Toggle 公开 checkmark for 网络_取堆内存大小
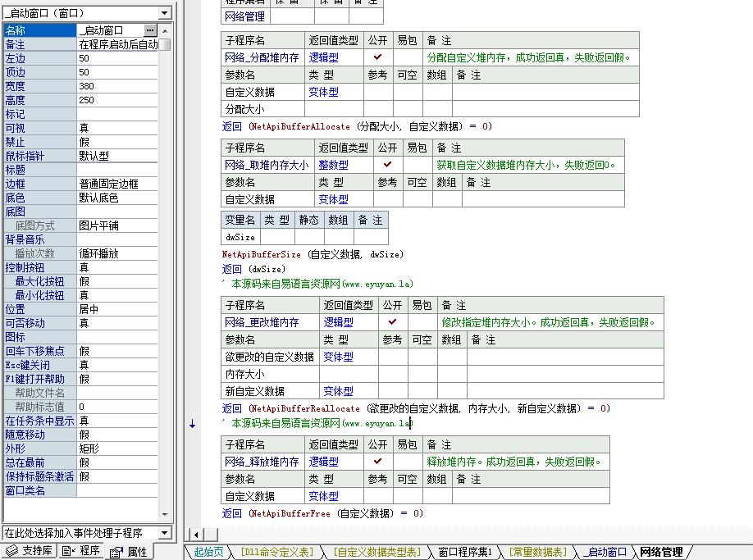The image size is (753, 560). coord(387,165)
